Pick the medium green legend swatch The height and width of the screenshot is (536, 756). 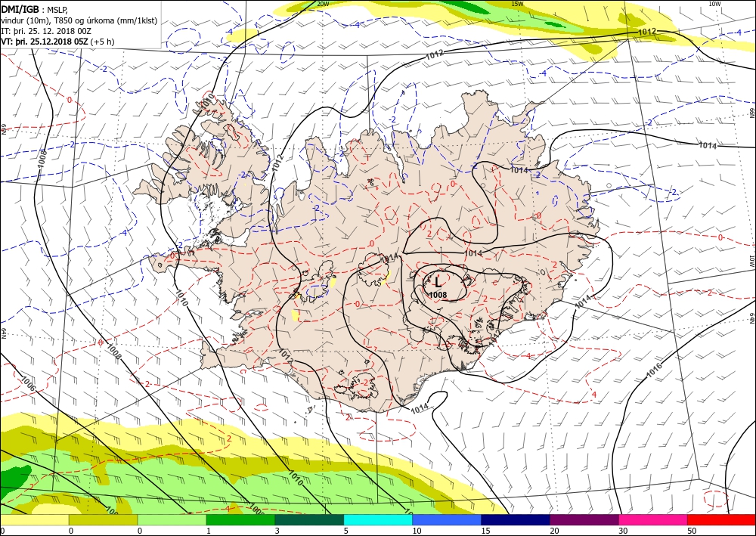pyautogui.click(x=240, y=520)
